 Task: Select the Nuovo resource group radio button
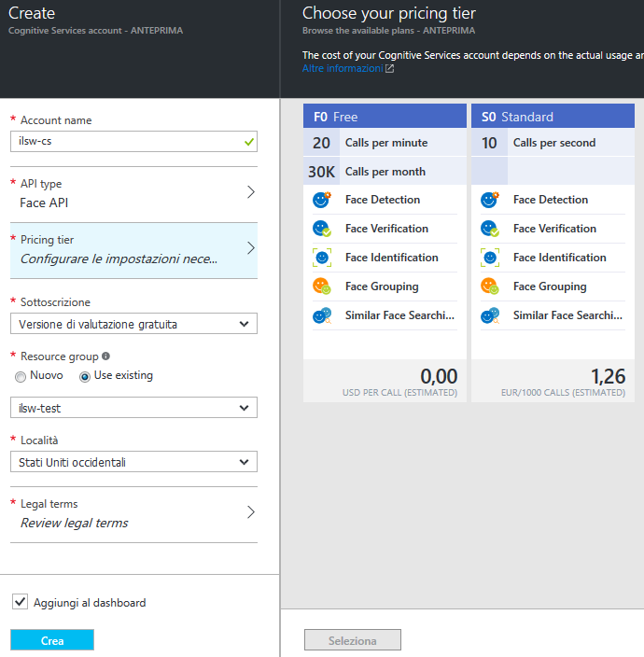pos(21,377)
